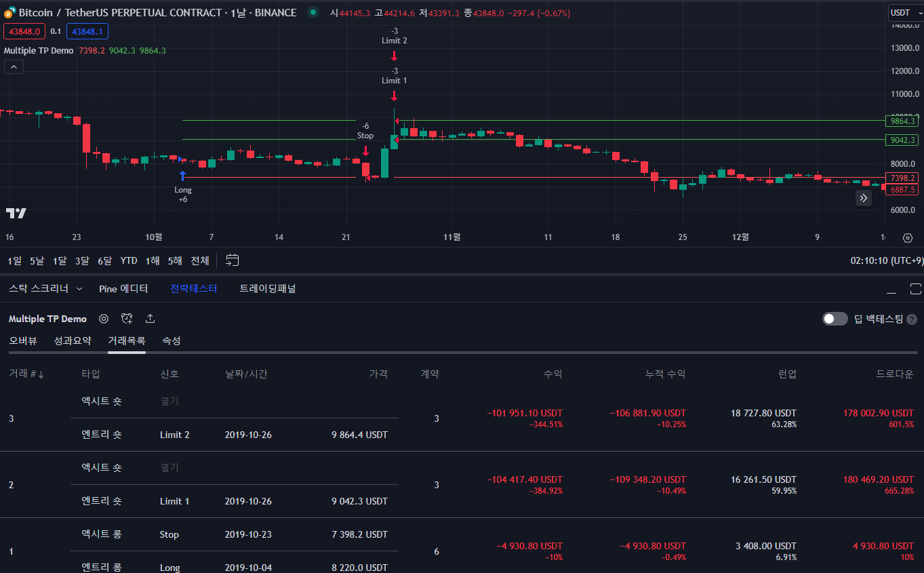Click the −104 417.40 USDT profit cell
924x573 pixels.
(x=525, y=479)
